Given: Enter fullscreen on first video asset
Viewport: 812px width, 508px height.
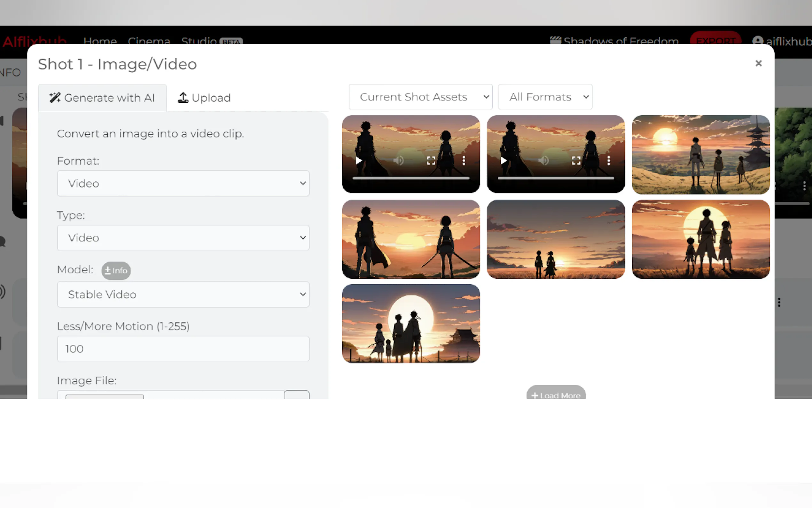Looking at the screenshot, I should [x=431, y=161].
